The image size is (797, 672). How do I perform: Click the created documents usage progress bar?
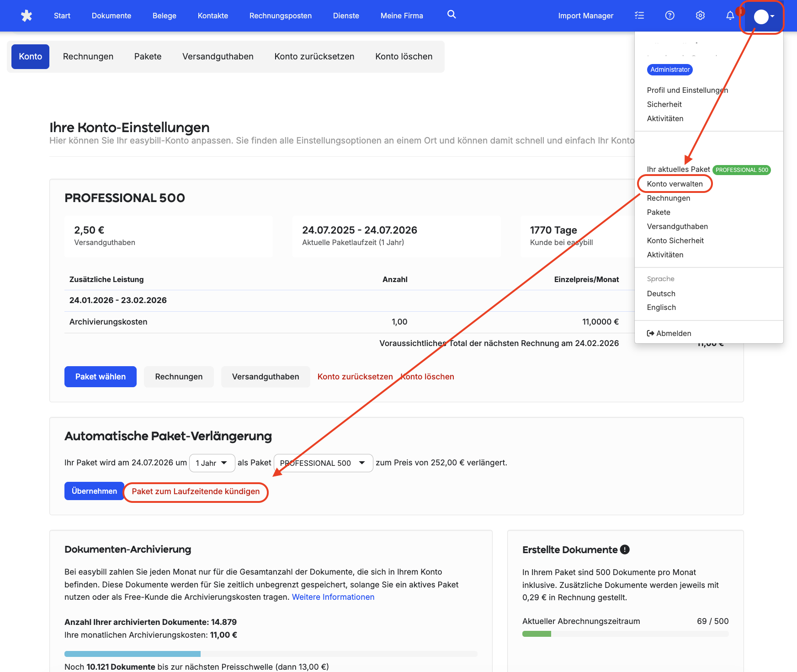(x=626, y=634)
